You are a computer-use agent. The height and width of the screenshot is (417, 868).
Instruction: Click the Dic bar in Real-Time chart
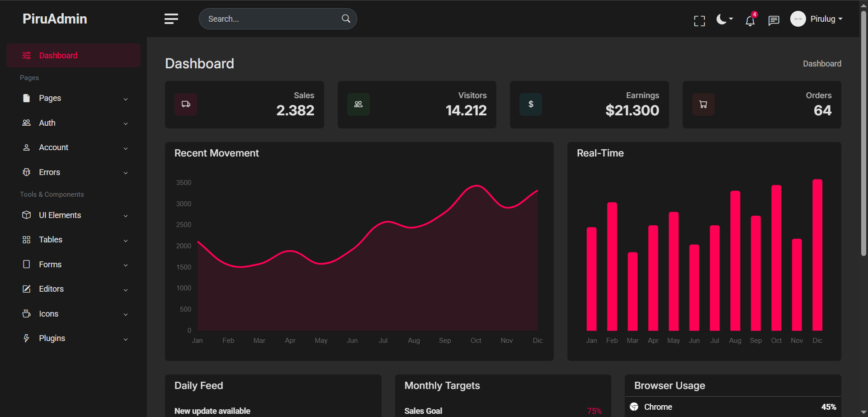tap(817, 255)
